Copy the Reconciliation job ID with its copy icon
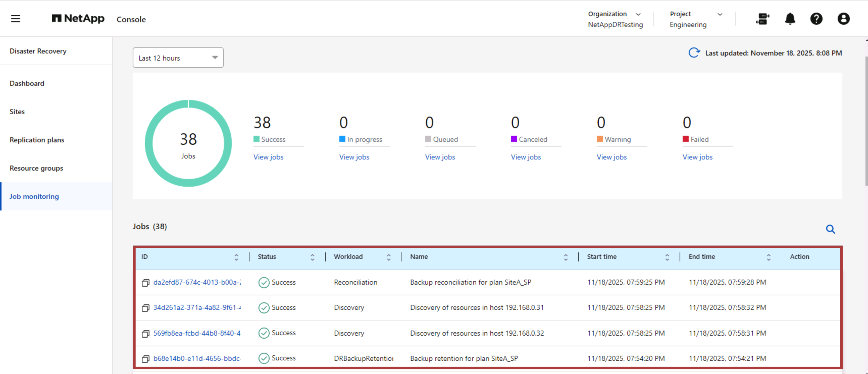Image resolution: width=868 pixels, height=374 pixels. point(146,282)
